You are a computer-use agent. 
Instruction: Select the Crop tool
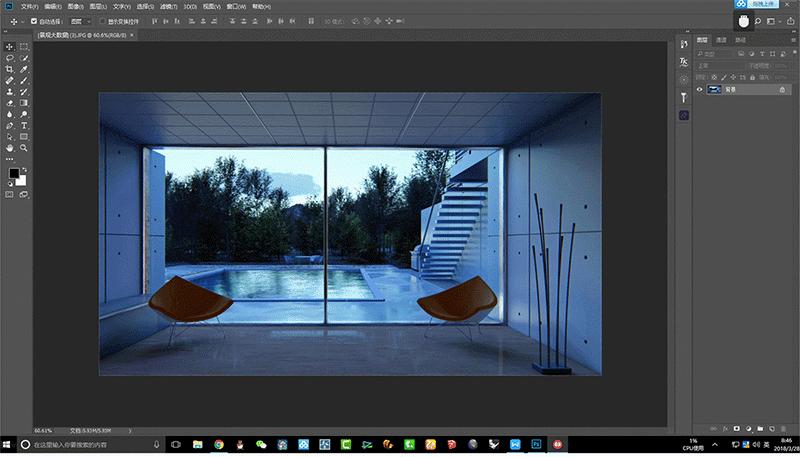(x=10, y=69)
